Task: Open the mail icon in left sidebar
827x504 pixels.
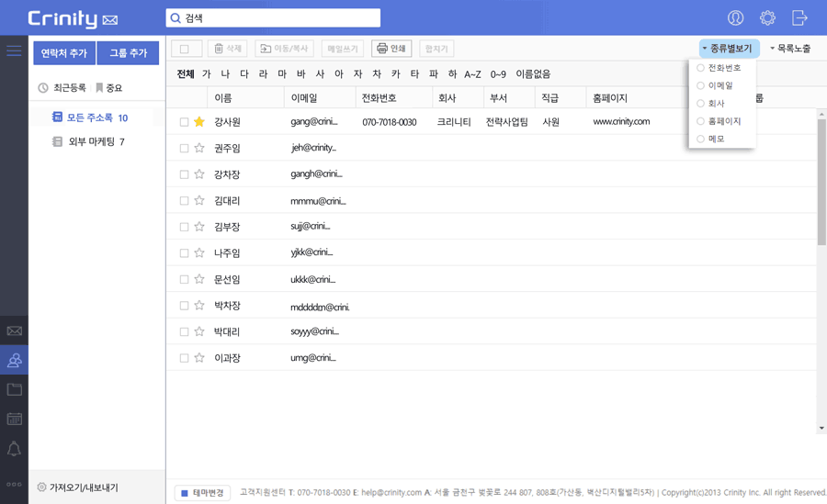Action: tap(14, 330)
